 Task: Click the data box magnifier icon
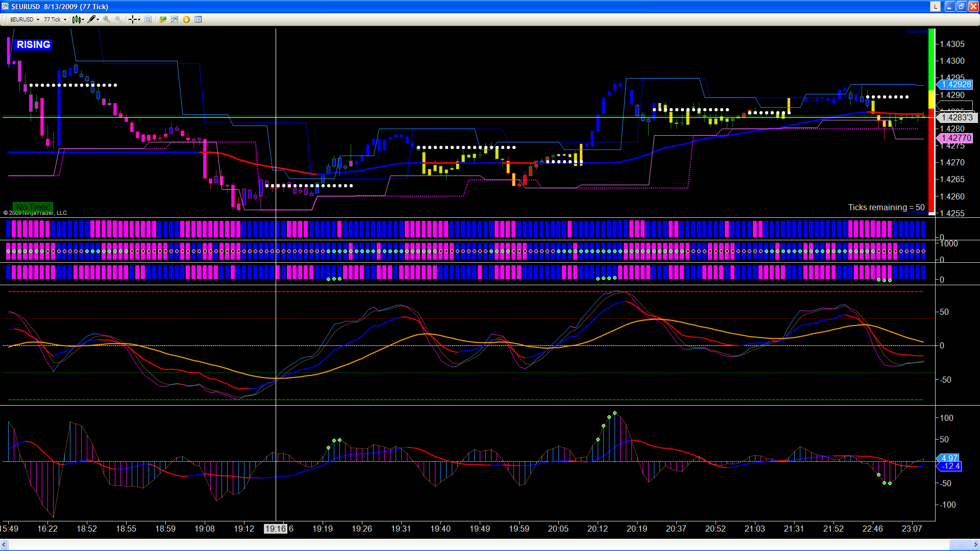pos(148,19)
